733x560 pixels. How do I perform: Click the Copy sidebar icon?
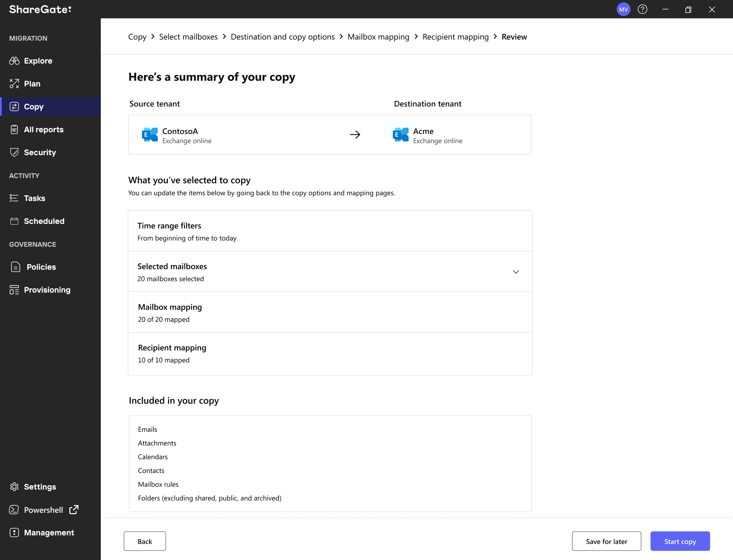click(14, 107)
